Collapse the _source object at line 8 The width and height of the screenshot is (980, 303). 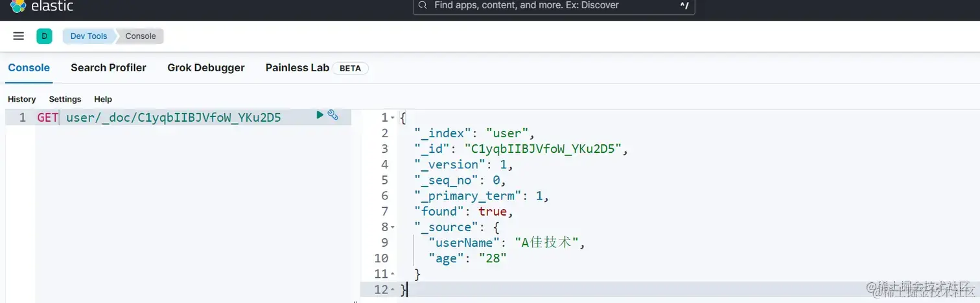(x=393, y=227)
